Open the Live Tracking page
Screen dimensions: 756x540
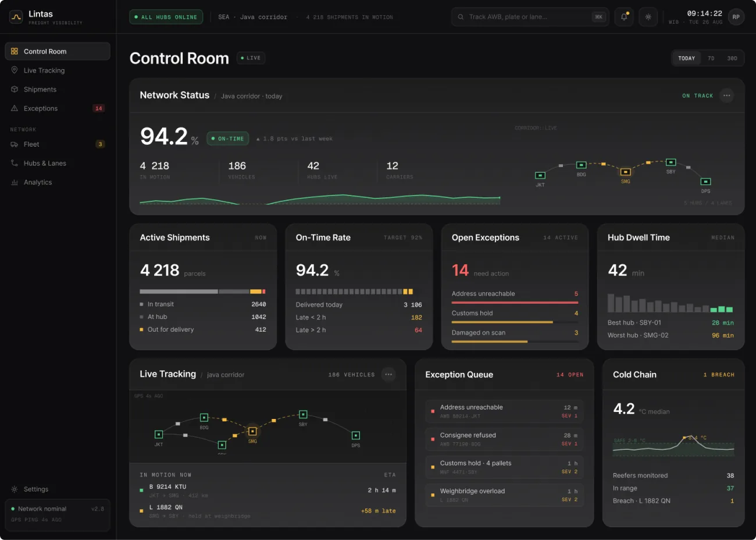pos(58,70)
